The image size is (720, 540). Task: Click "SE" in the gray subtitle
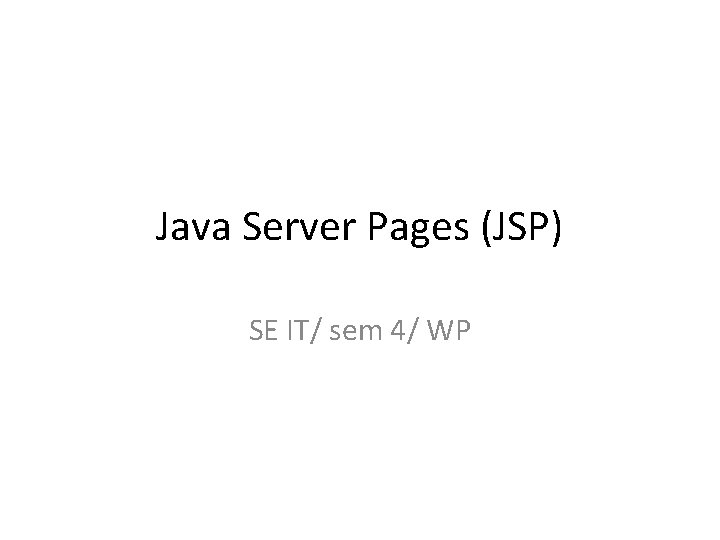click(x=263, y=330)
